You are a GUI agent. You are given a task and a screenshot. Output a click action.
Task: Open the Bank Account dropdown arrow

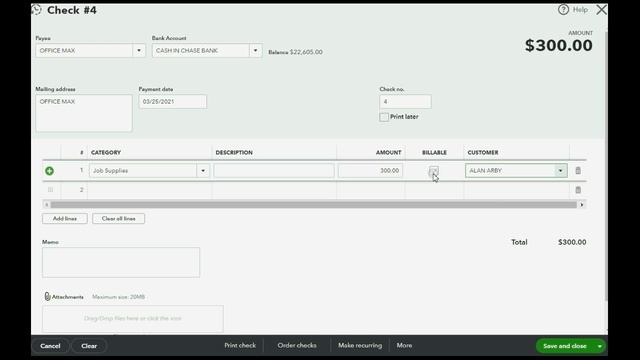[256, 51]
